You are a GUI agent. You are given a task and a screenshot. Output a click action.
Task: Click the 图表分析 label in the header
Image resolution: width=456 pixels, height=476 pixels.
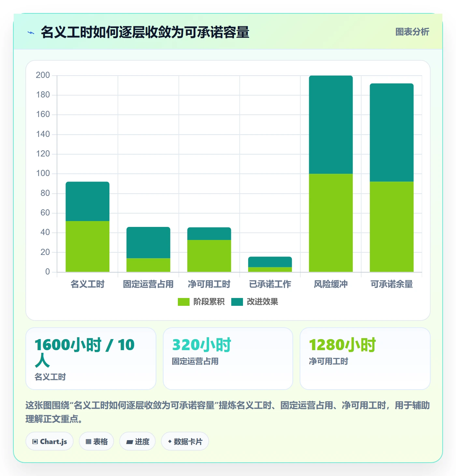coord(412,32)
